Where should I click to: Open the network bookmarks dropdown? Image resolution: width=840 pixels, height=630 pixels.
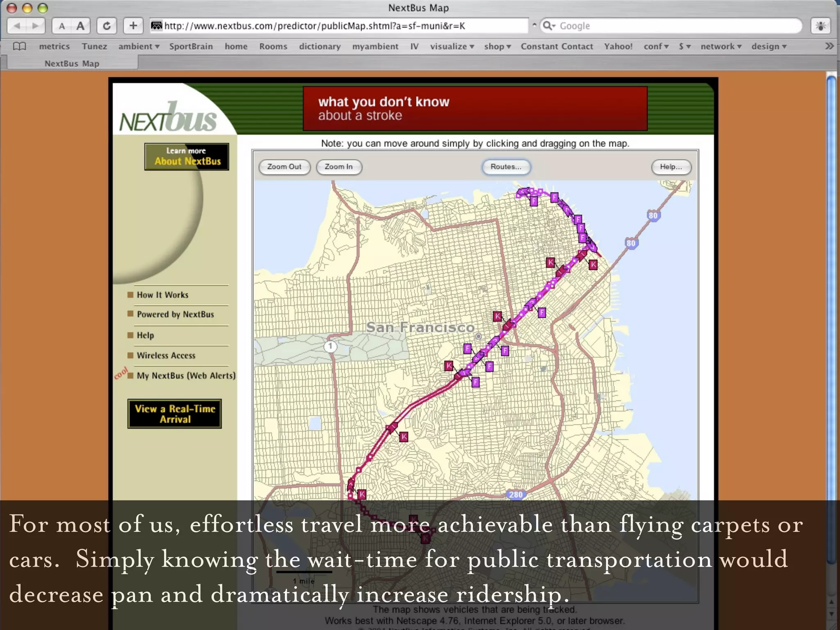(x=721, y=46)
